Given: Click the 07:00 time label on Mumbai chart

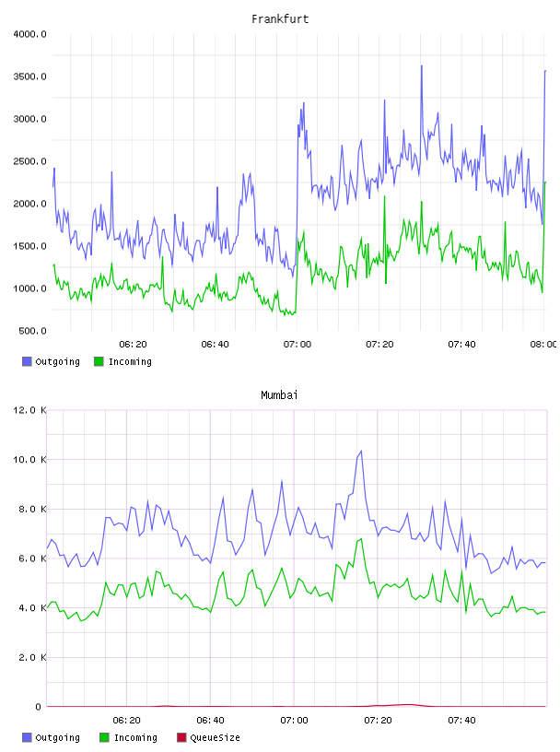Looking at the screenshot, I should click(x=294, y=721).
